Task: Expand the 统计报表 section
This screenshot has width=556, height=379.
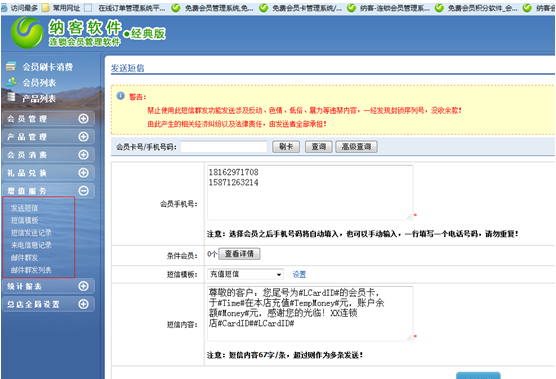Action: point(83,286)
